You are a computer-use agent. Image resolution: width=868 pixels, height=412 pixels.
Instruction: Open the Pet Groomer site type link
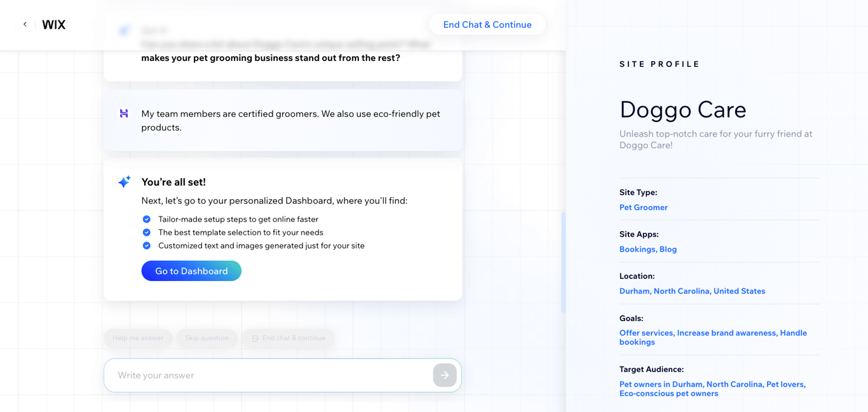point(643,207)
